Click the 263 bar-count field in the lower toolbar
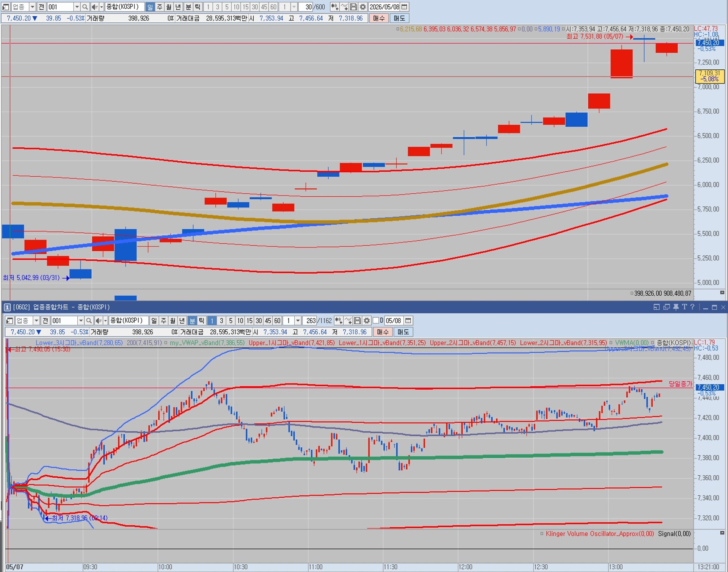The width and height of the screenshot is (728, 572). [x=310, y=321]
